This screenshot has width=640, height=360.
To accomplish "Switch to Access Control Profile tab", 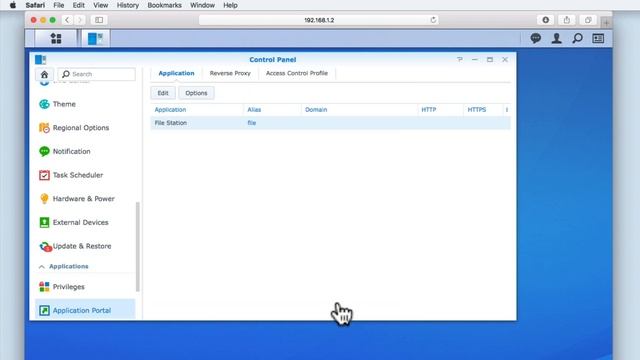I will [x=297, y=73].
